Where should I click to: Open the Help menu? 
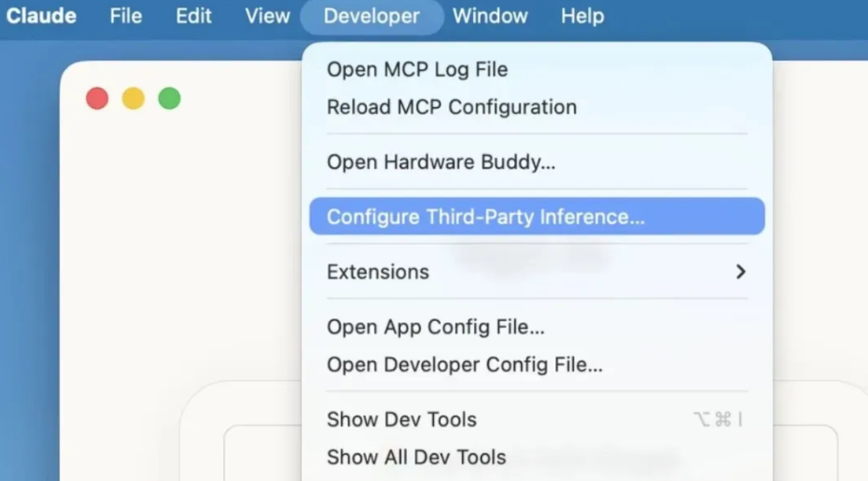click(x=582, y=16)
